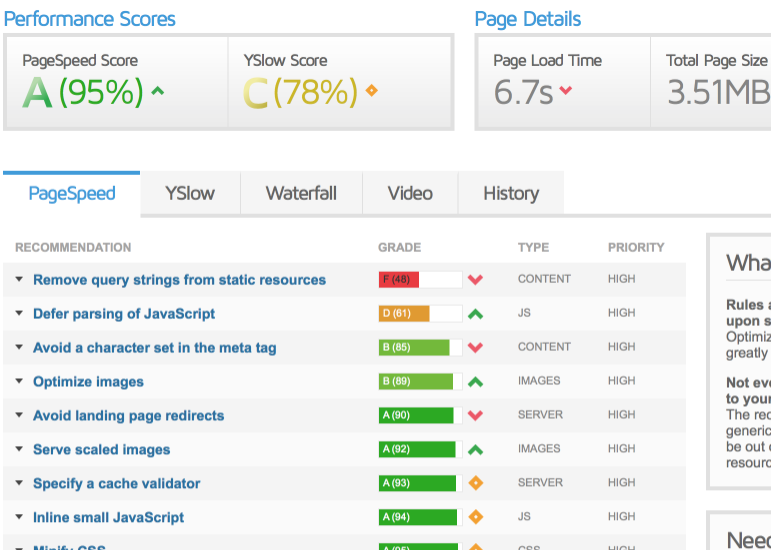Click the PageSpeed Score A (95%) value

coord(83,92)
